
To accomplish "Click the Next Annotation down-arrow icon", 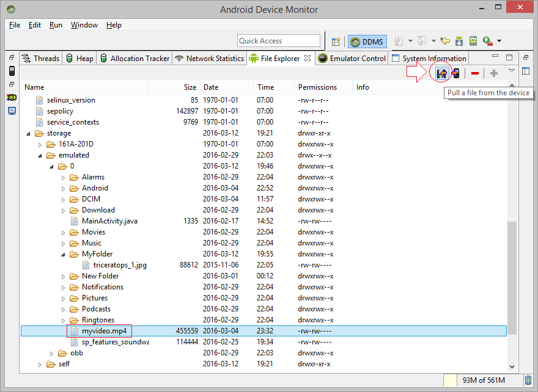I will [399, 41].
